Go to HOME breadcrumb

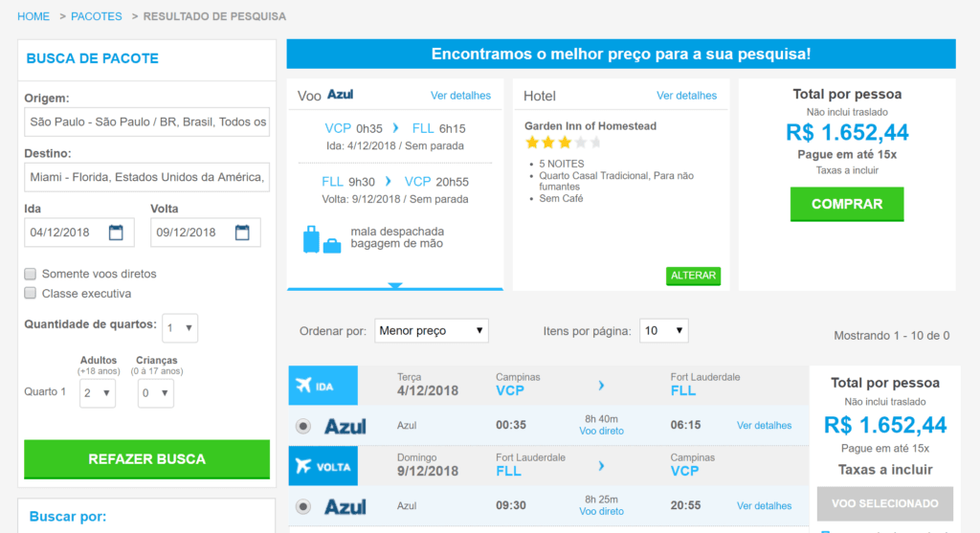click(x=33, y=16)
